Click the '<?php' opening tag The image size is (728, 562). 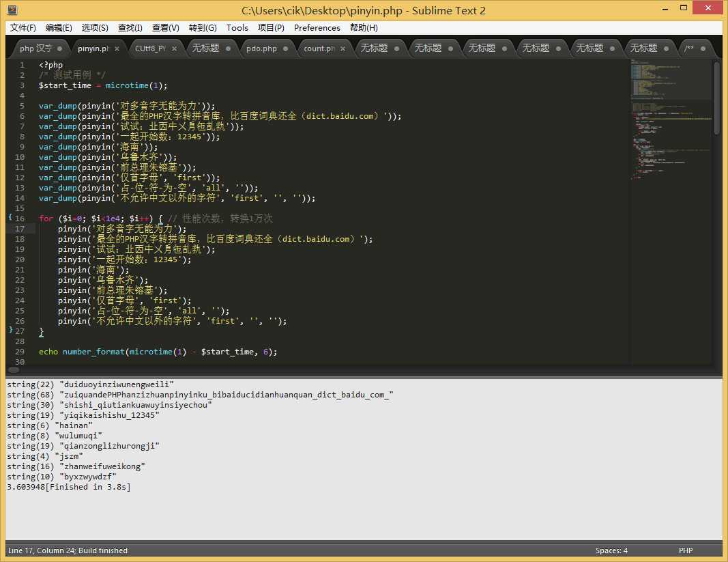[x=50, y=65]
